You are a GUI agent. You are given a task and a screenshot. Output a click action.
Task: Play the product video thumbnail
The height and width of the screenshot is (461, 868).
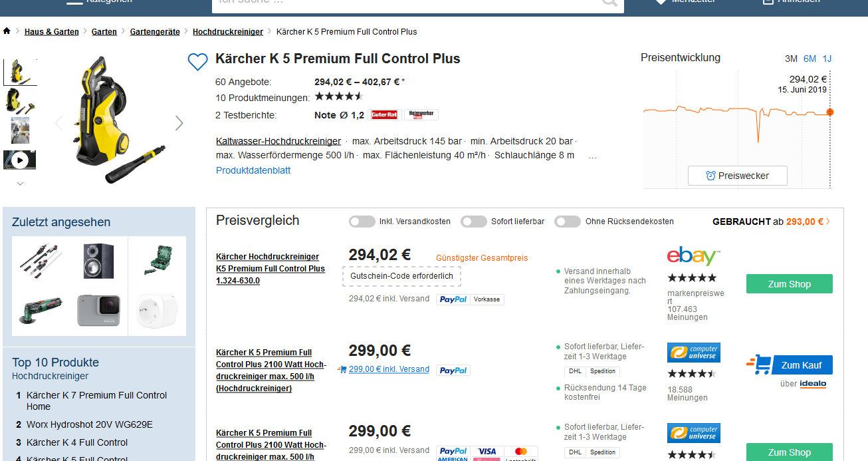pos(20,160)
